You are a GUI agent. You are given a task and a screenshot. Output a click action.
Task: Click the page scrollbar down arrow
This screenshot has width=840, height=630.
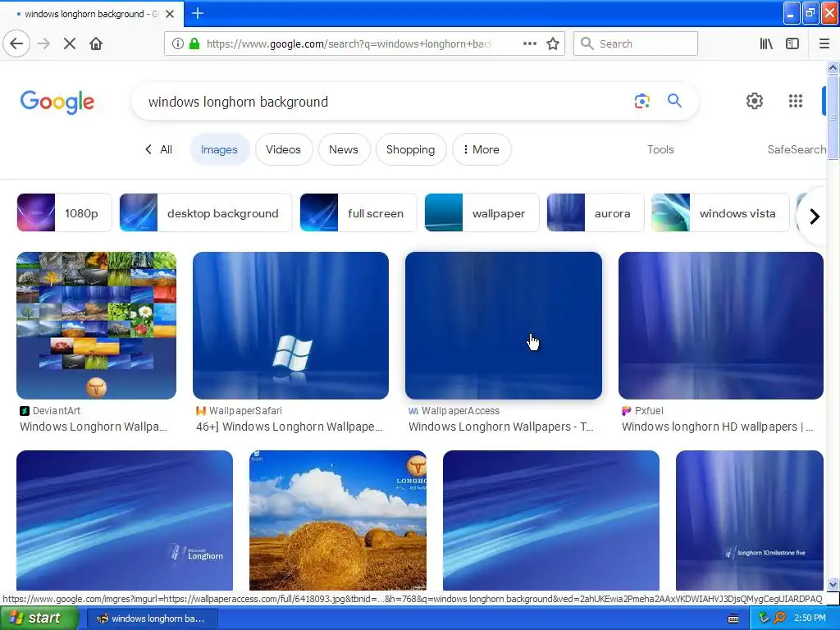[x=833, y=584]
